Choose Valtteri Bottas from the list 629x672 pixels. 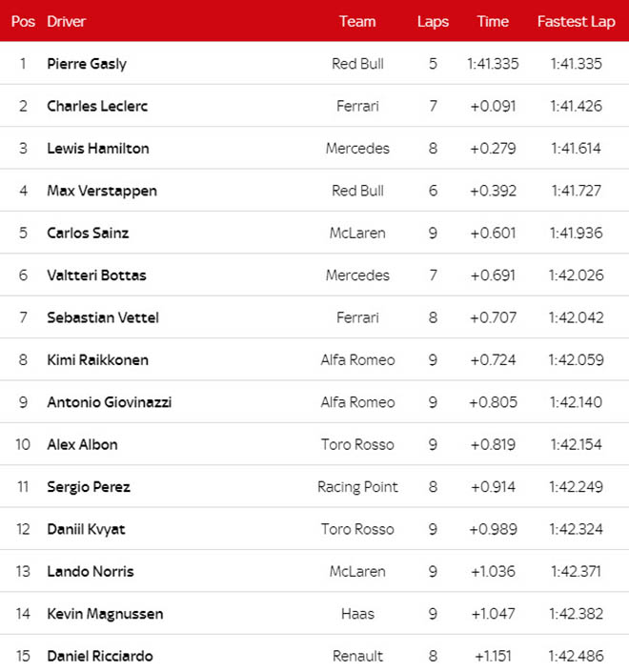pos(95,275)
